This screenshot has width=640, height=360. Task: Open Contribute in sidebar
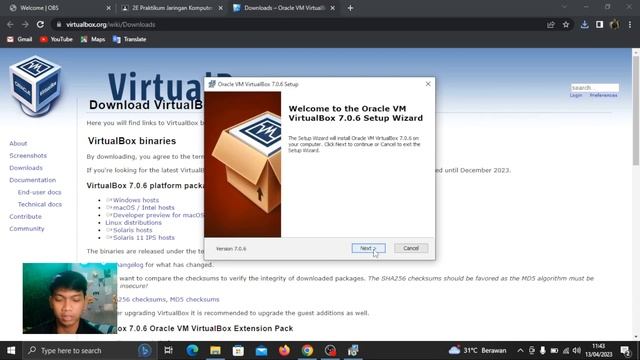pos(25,216)
